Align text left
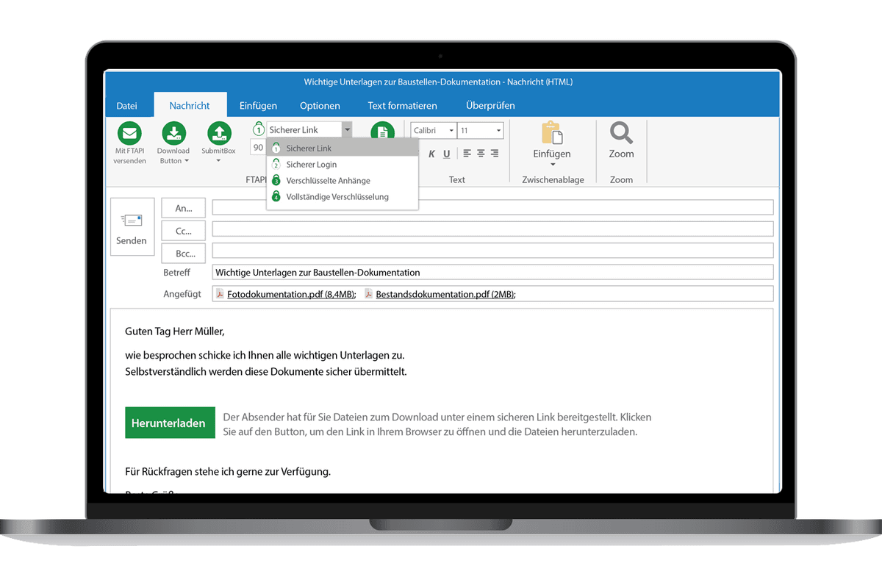The image size is (882, 588). tap(467, 154)
